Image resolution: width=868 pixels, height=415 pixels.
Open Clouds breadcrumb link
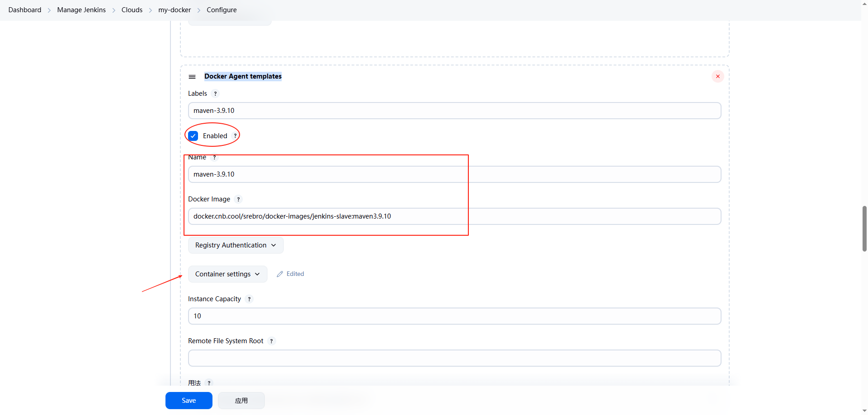pyautogui.click(x=132, y=10)
